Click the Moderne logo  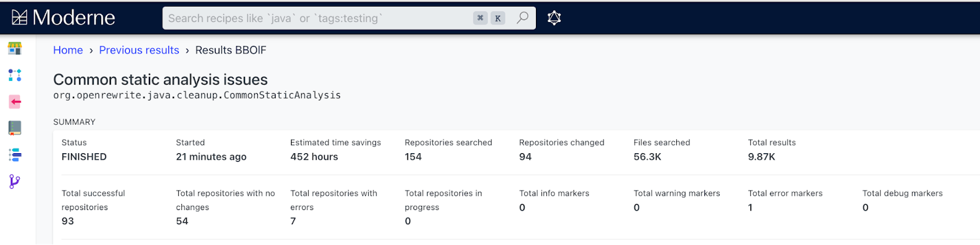point(63,18)
